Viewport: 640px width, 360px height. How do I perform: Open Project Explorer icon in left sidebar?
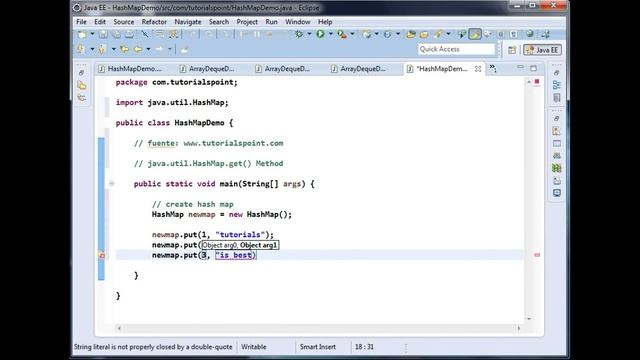coord(82,85)
